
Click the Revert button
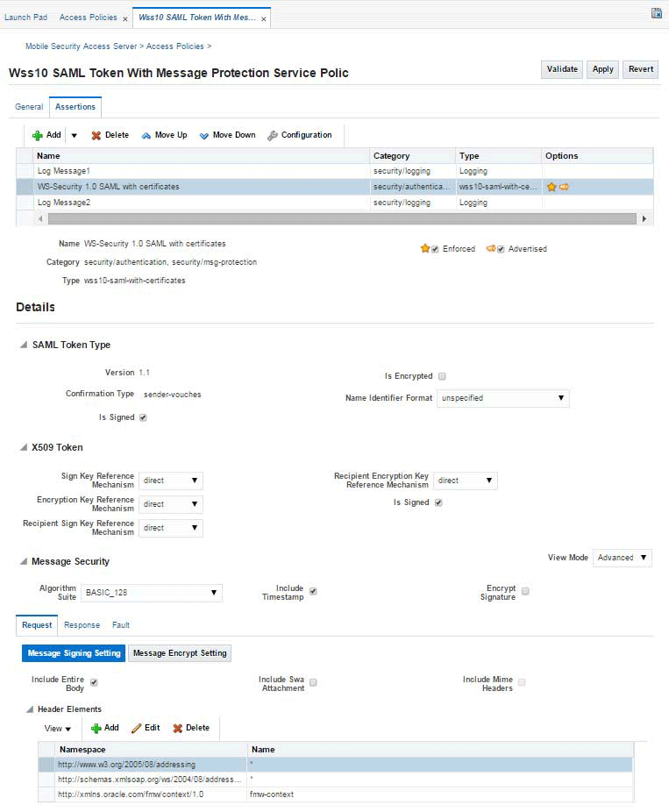click(x=641, y=69)
